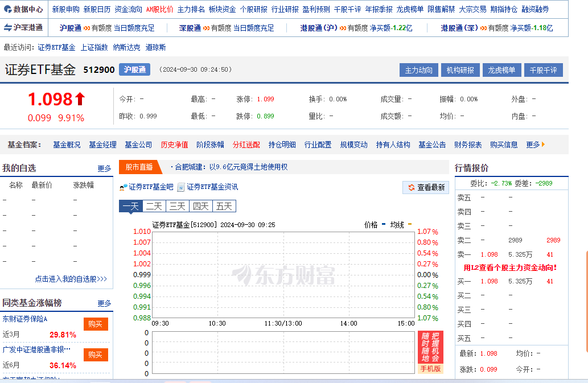Open 行业配置 link
The image size is (588, 383).
[318, 145]
